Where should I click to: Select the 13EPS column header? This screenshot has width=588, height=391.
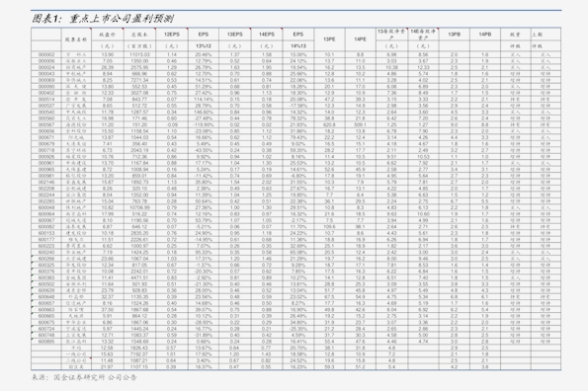coord(235,35)
